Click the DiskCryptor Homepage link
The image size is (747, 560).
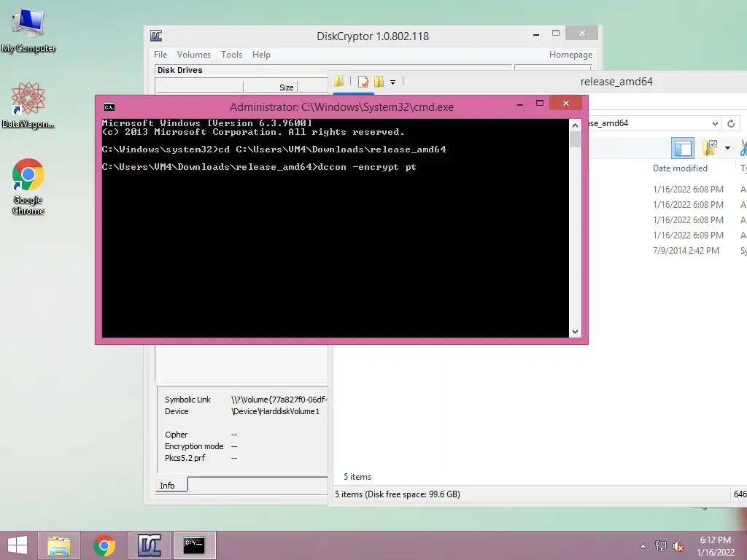[x=570, y=55]
